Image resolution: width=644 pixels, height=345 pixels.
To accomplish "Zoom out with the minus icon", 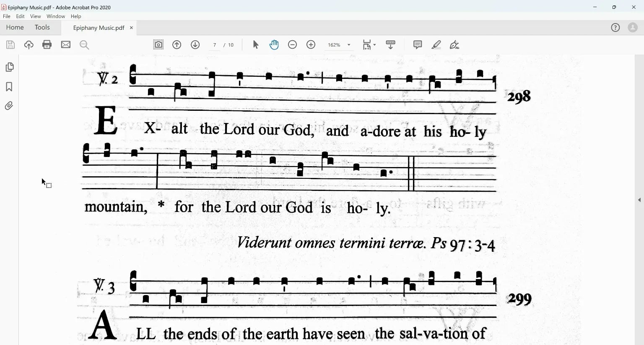I will tap(293, 45).
